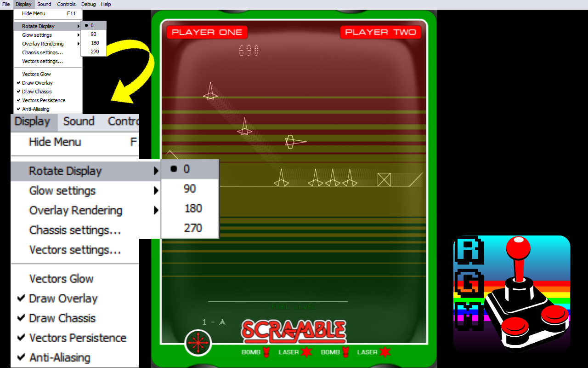Expand the Rotate Display submenu entry
Image resolution: width=588 pixels, height=368 pixels.
click(48, 26)
